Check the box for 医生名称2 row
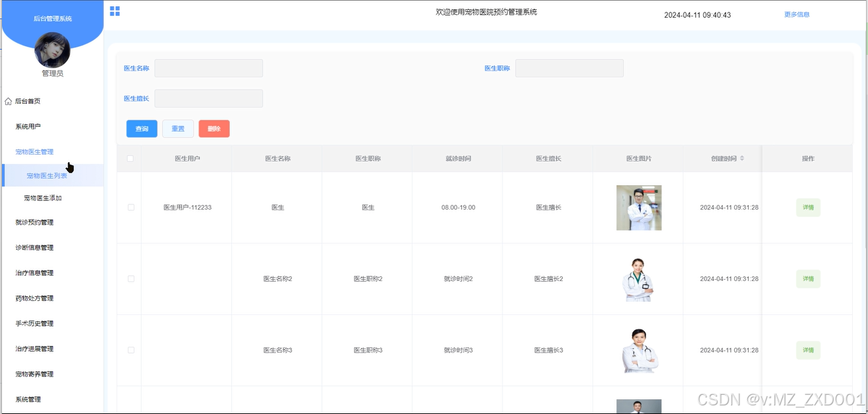The image size is (868, 414). (130, 279)
